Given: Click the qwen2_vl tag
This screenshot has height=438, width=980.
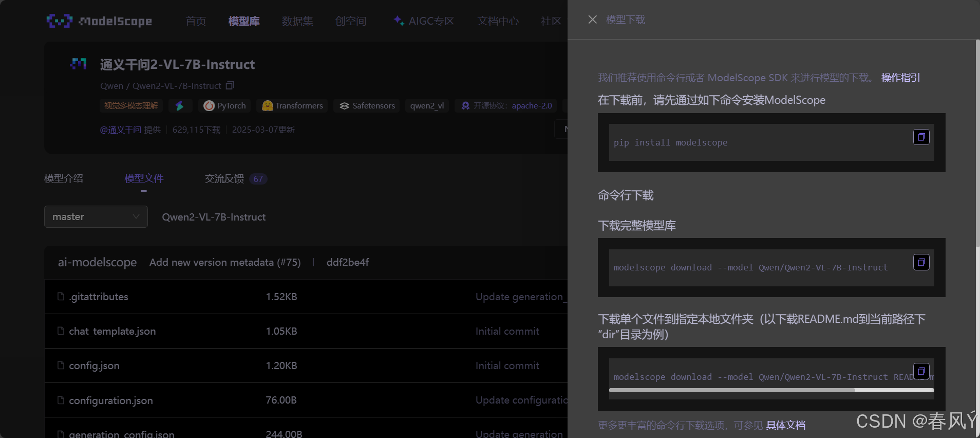Looking at the screenshot, I should [x=427, y=105].
